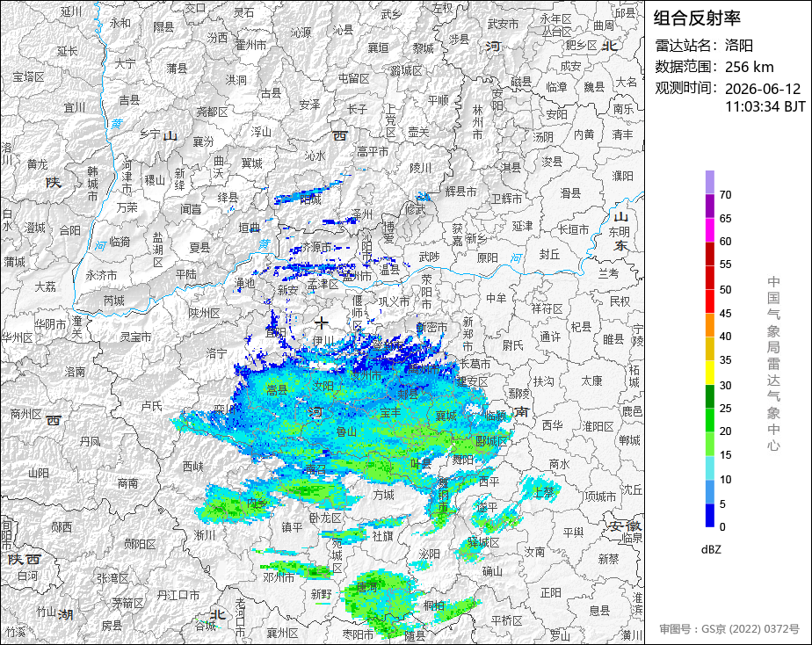Click the yellow 30-35 dBZ legend swatch

[710, 373]
